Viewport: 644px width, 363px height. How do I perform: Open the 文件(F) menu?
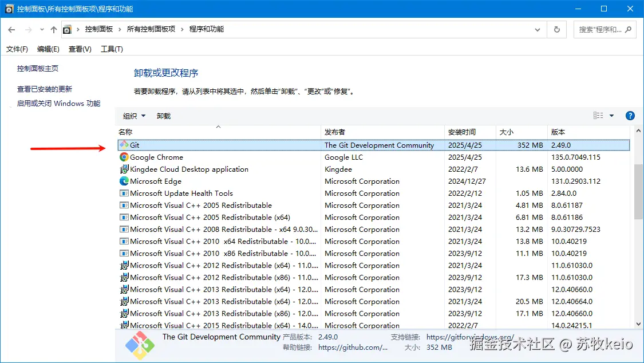coord(17,49)
